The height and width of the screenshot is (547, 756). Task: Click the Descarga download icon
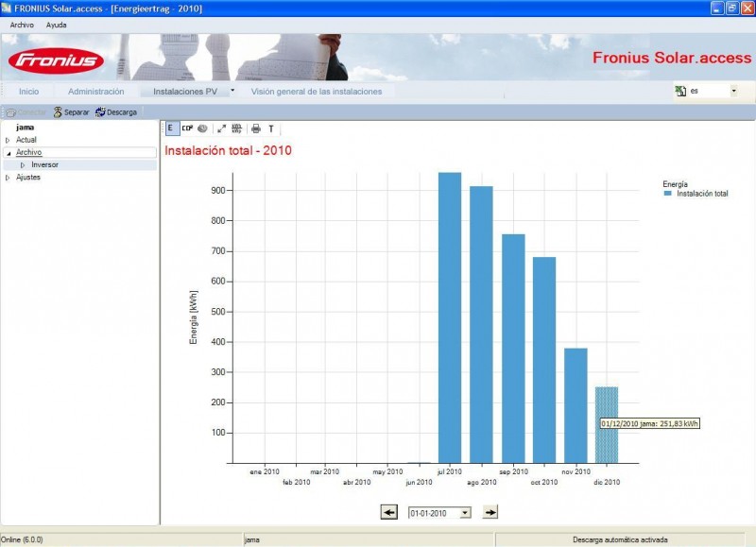(x=100, y=112)
